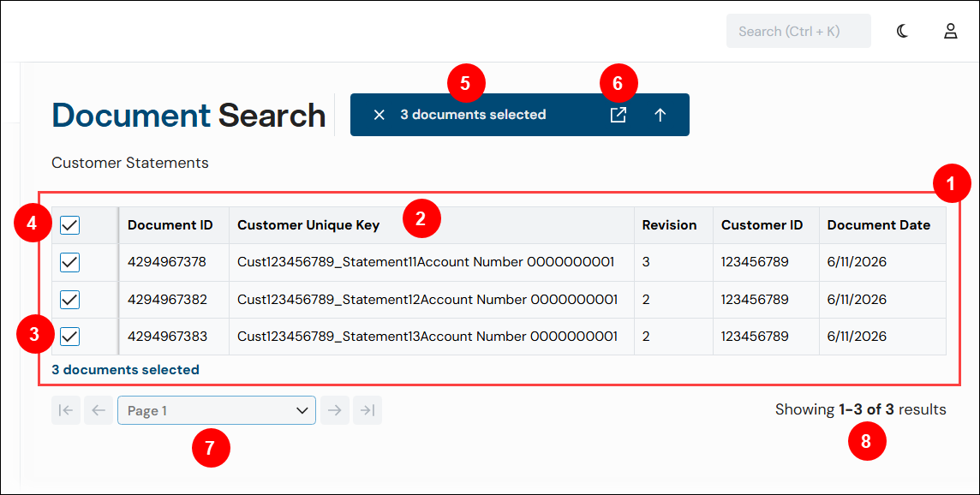980x495 pixels.
Task: Go to first page arrow button
Action: 66,410
